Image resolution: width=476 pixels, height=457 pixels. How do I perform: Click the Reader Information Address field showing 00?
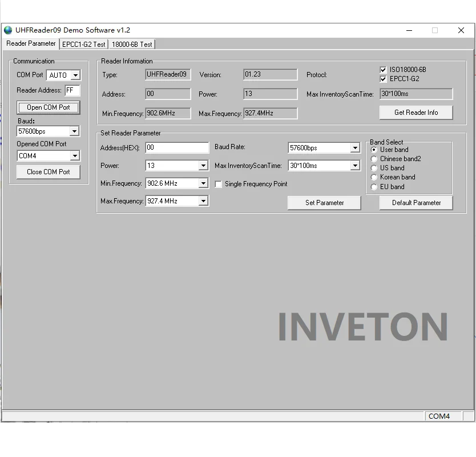click(168, 94)
